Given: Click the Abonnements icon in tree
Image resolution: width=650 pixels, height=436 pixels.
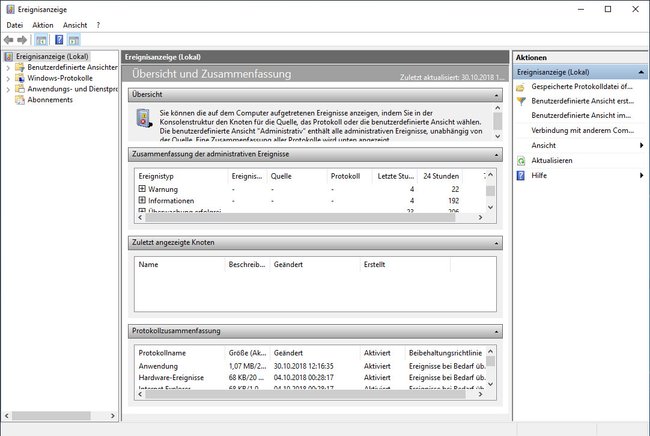Looking at the screenshot, I should pyautogui.click(x=20, y=99).
